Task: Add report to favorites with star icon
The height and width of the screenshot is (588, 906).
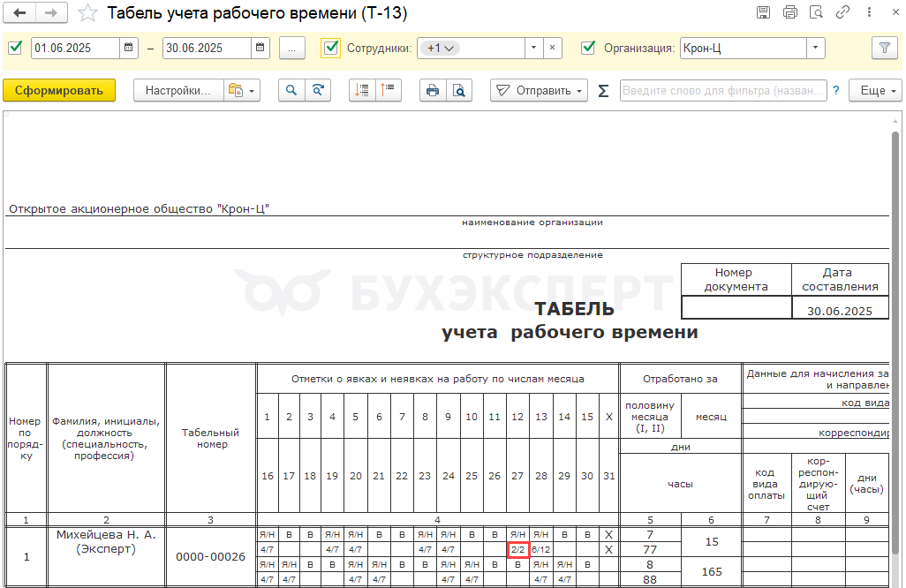Action: [87, 12]
